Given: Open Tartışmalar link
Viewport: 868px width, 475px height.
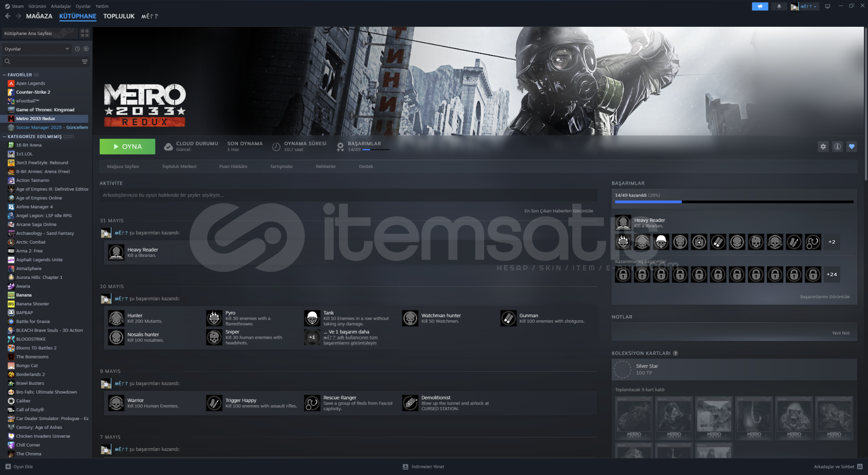Looking at the screenshot, I should tap(281, 166).
